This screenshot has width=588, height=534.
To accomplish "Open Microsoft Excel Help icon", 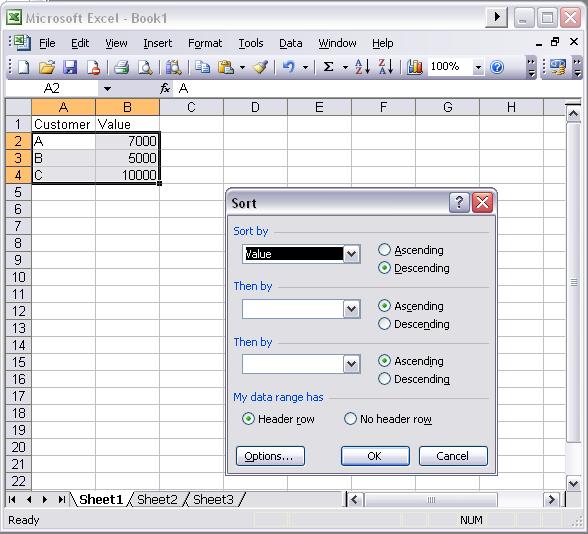I will pos(497,68).
